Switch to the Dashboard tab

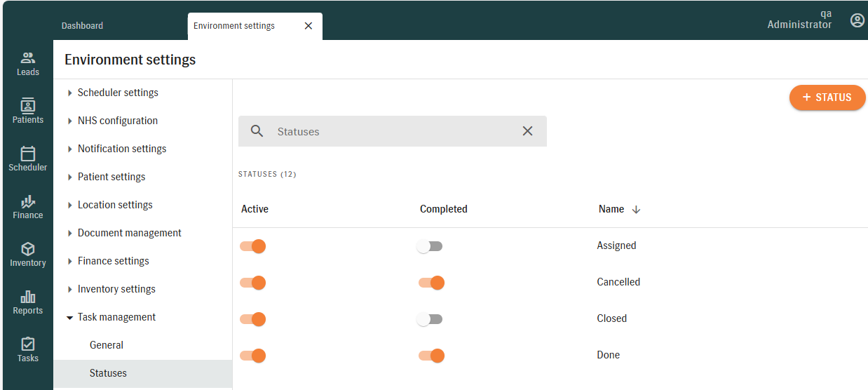pos(82,26)
